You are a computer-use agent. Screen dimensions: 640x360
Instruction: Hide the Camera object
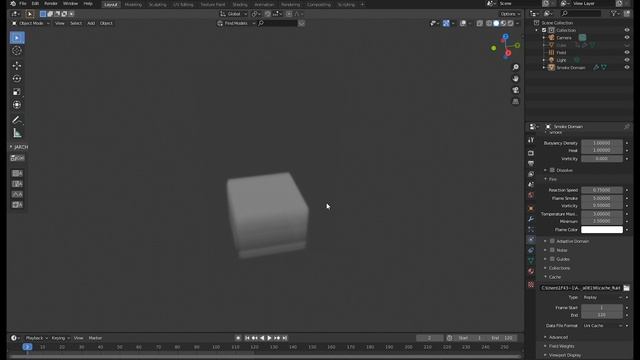(627, 38)
